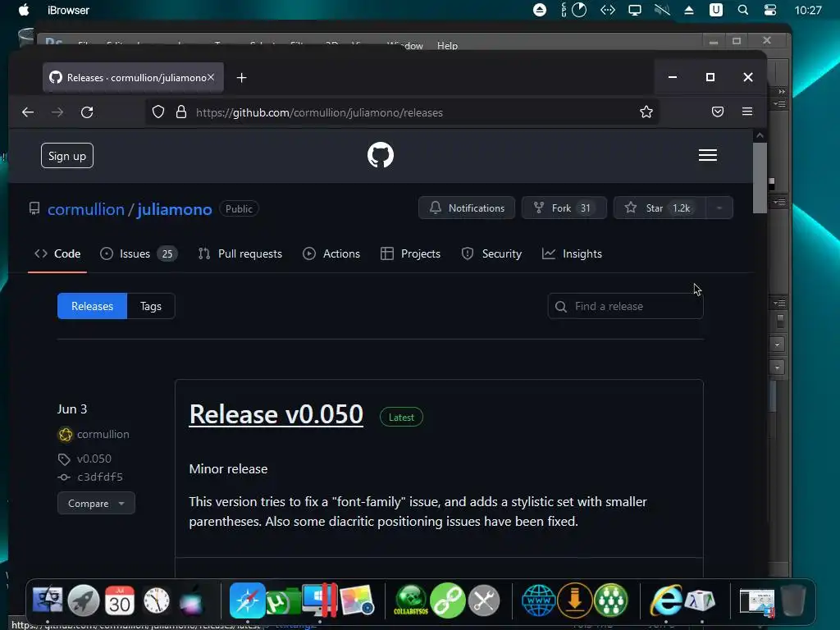840x630 pixels.
Task: Click the shield tracking-protection icon in the address bar
Action: [158, 112]
